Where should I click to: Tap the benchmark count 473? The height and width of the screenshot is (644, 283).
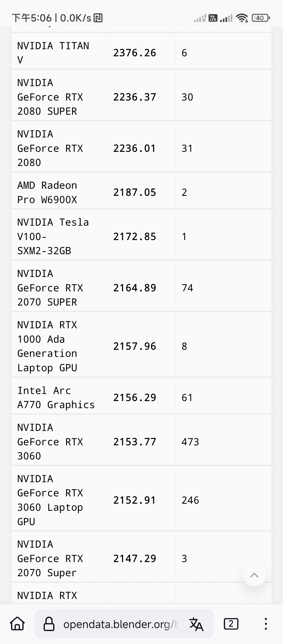(190, 442)
